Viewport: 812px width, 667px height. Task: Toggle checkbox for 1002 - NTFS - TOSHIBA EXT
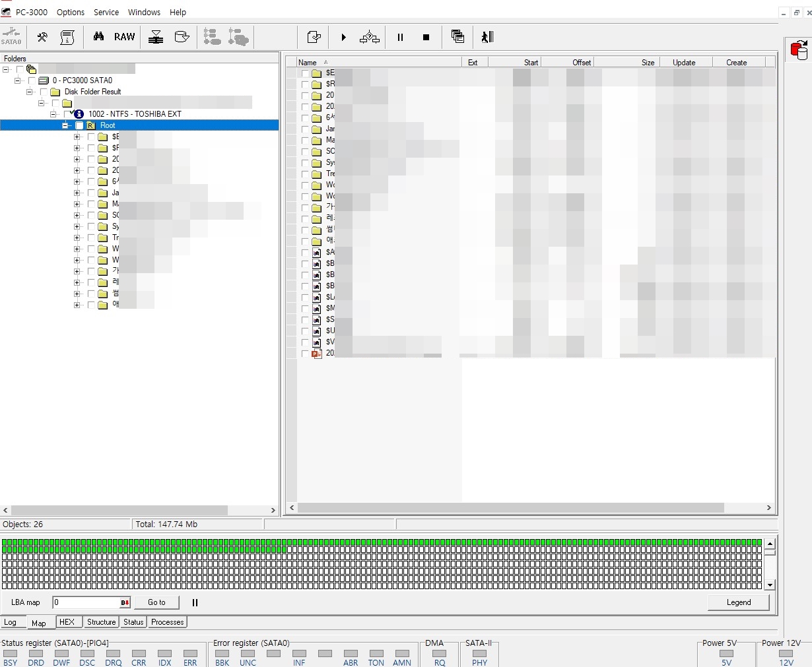tap(68, 114)
